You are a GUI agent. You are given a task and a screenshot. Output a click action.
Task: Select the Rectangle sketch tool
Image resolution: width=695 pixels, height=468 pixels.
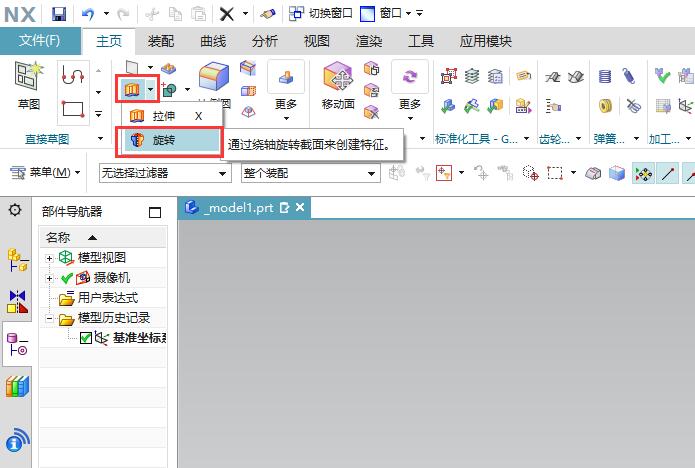point(73,109)
